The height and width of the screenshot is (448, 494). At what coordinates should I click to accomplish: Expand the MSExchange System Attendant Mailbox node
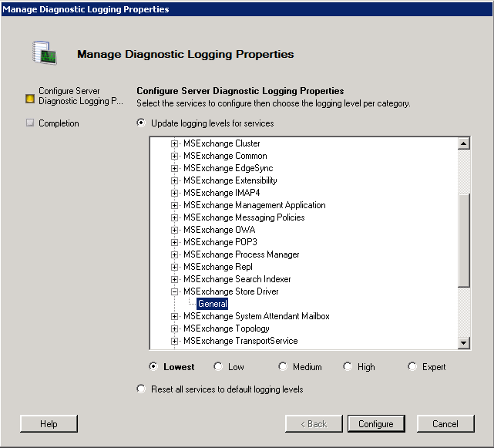(174, 316)
